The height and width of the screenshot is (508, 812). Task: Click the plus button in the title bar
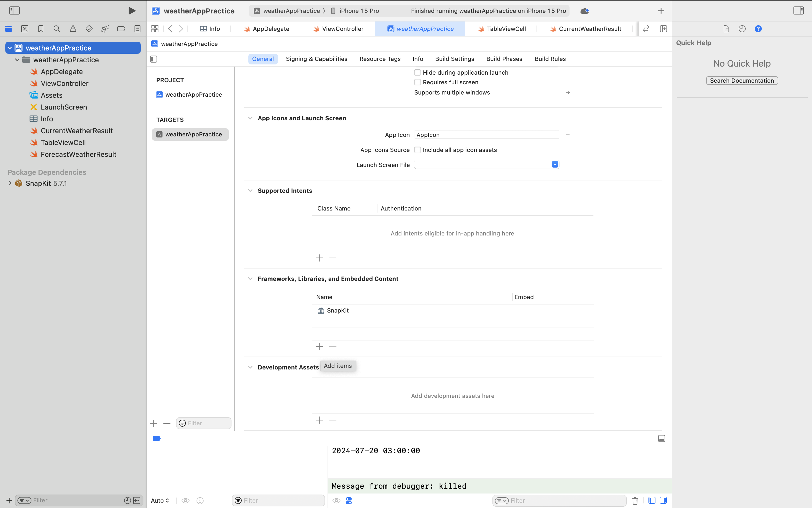pos(661,11)
